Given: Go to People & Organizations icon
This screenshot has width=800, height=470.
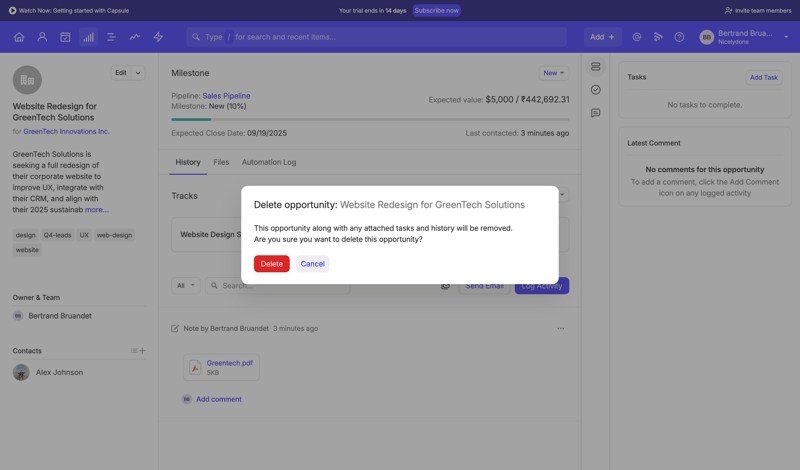Looking at the screenshot, I should 42,37.
